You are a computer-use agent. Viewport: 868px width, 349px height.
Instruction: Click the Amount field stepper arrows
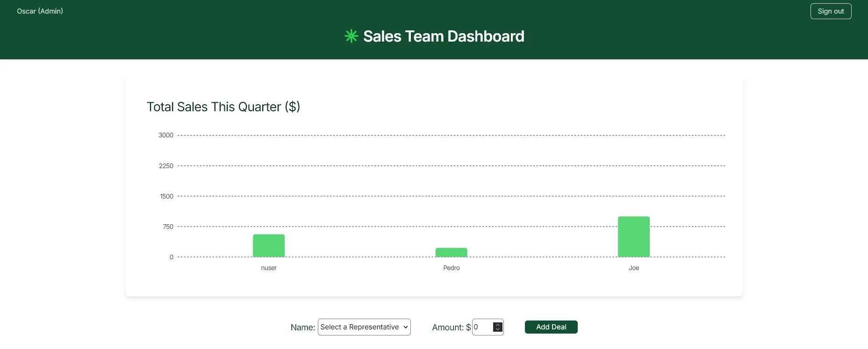pyautogui.click(x=498, y=327)
